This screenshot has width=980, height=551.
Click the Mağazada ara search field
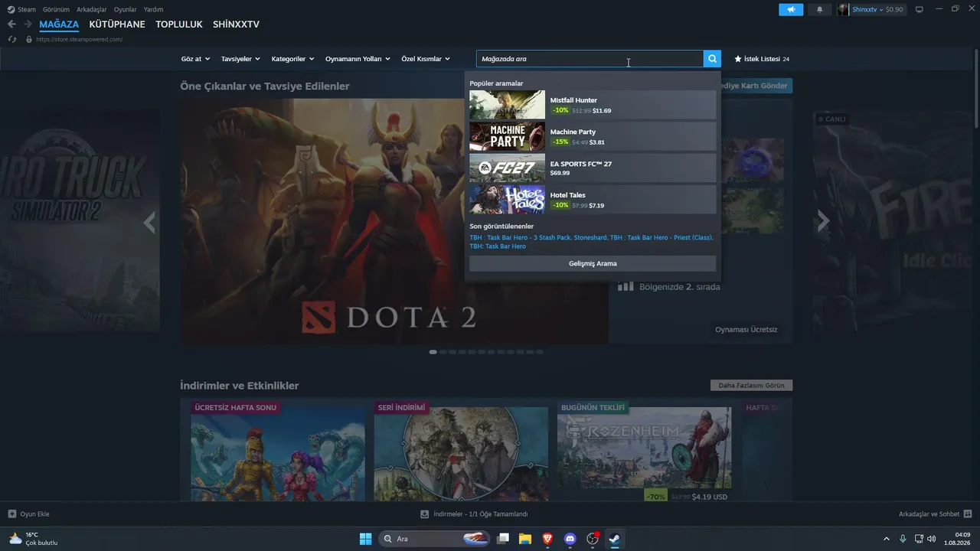590,59
